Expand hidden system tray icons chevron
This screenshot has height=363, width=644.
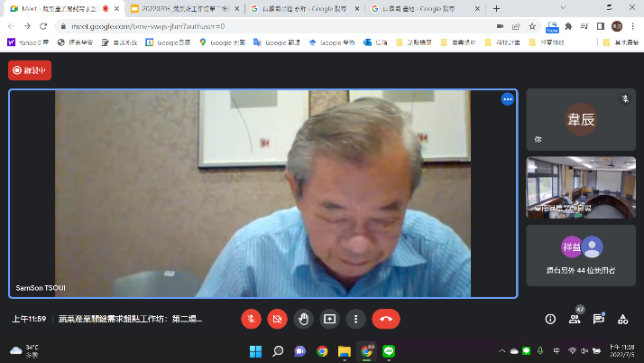(503, 350)
